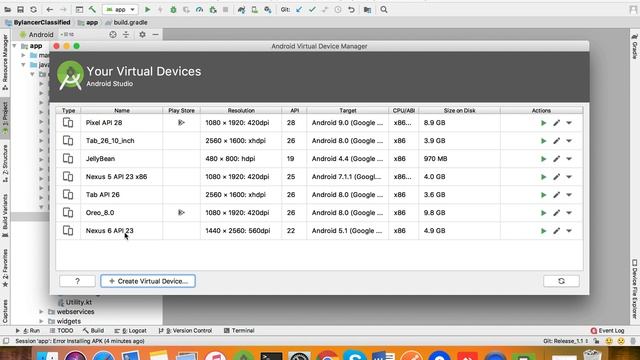The width and height of the screenshot is (640, 360).
Task: Open more actions for JellyBean
Action: coord(569,159)
